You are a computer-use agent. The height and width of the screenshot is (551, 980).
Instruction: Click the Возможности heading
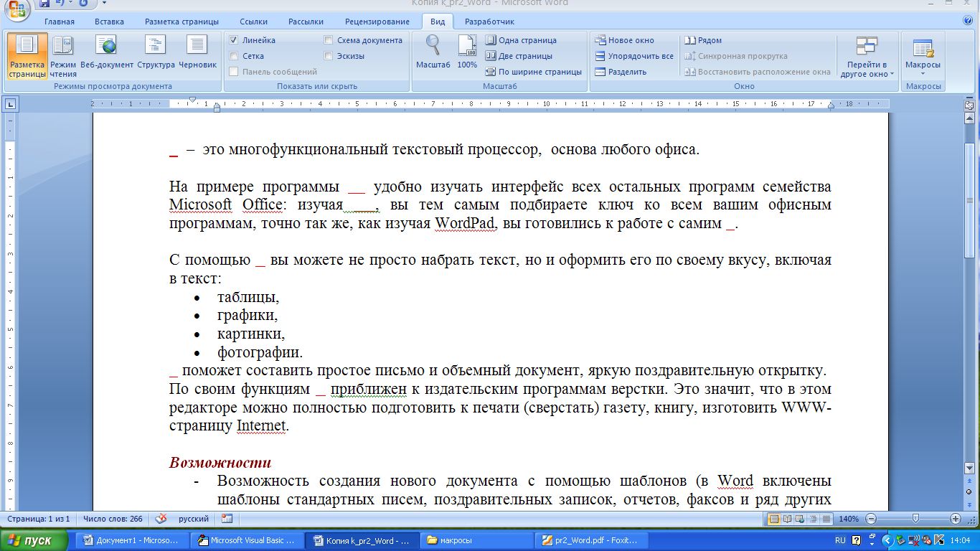(x=220, y=463)
